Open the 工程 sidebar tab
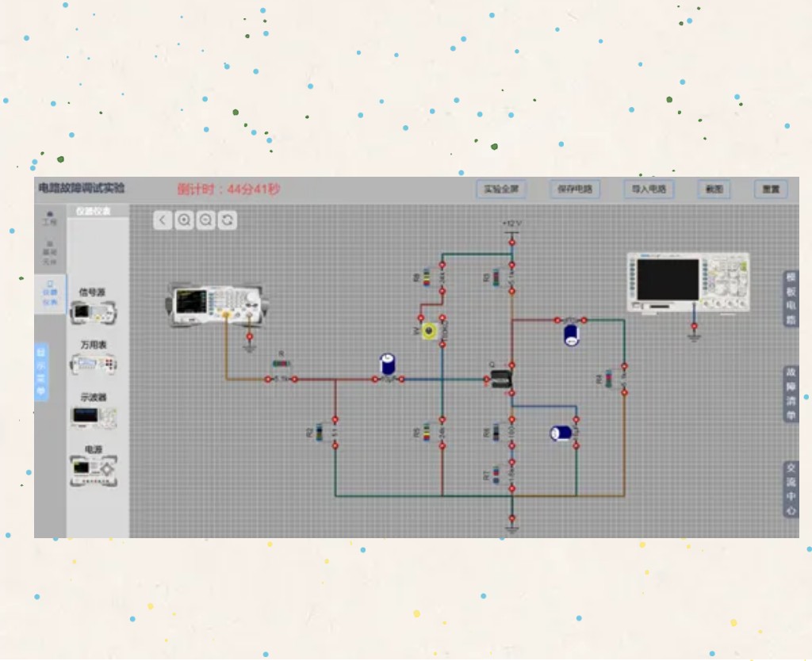The width and height of the screenshot is (812, 661). pyautogui.click(x=50, y=219)
